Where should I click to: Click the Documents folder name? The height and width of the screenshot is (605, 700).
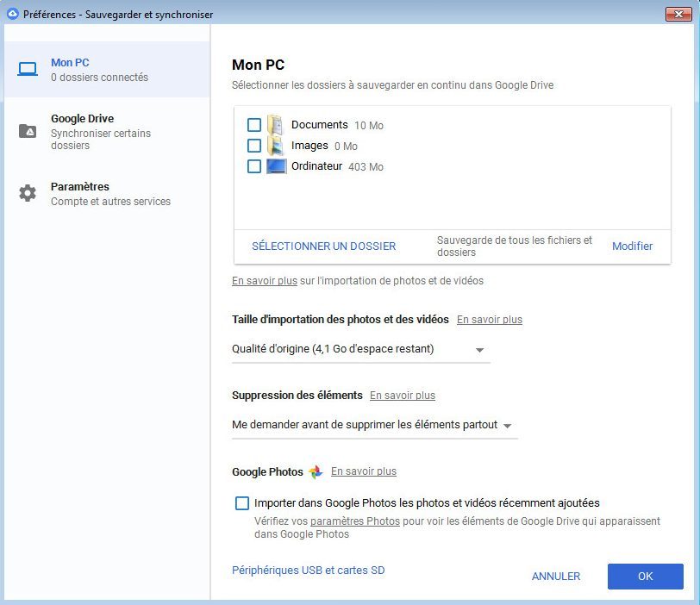319,125
